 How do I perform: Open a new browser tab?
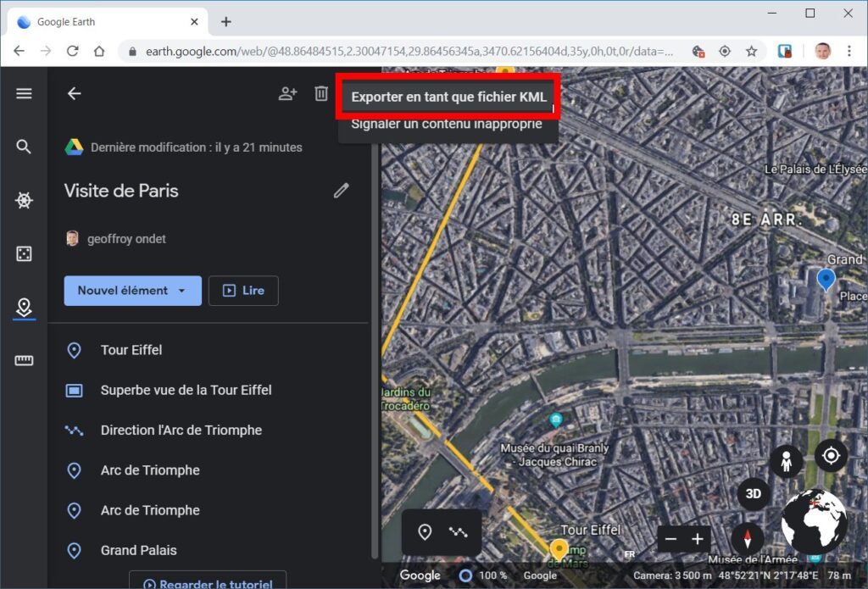click(x=225, y=21)
